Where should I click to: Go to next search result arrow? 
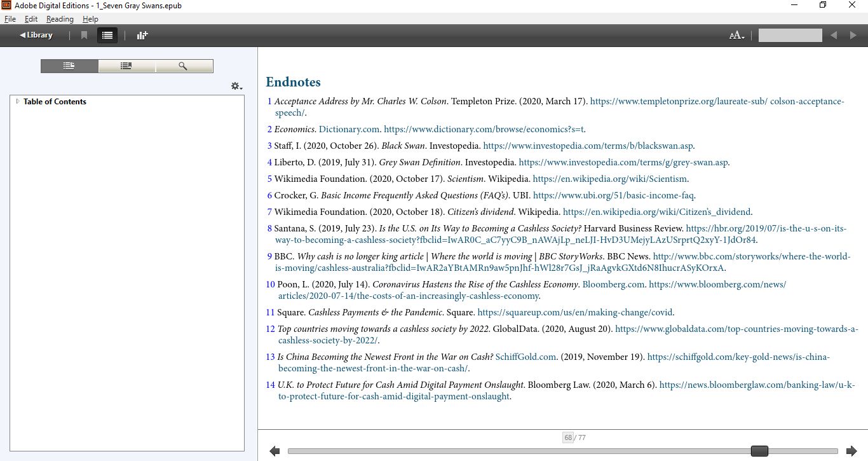(853, 36)
